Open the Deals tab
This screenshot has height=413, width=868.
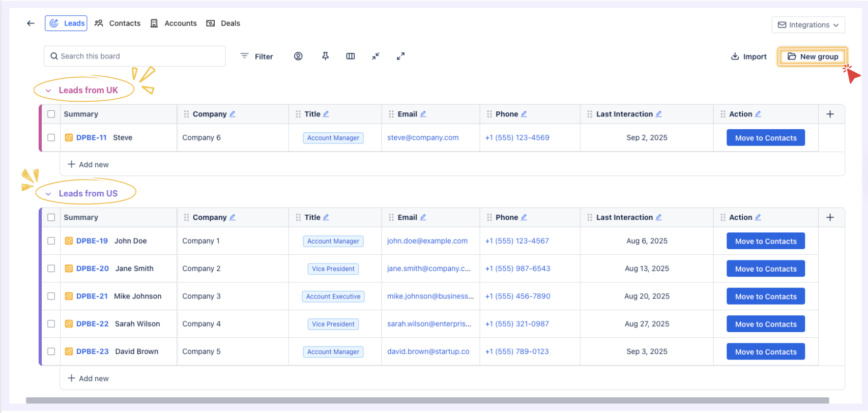pos(223,23)
